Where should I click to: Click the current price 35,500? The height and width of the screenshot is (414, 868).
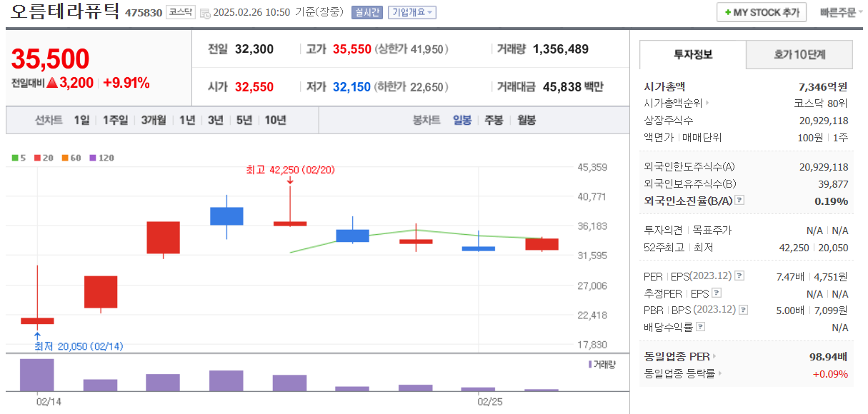click(50, 59)
